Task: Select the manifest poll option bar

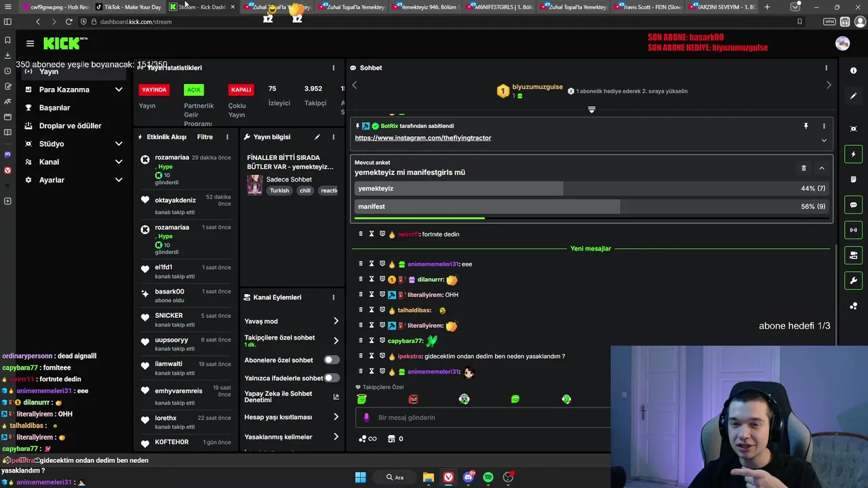Action: tap(591, 207)
